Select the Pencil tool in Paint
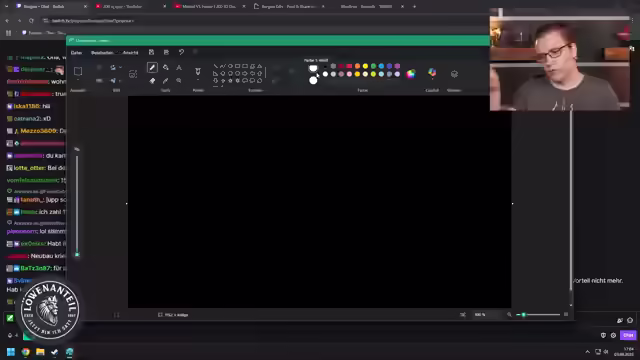Screen dimensions: 640x360 coord(152,68)
